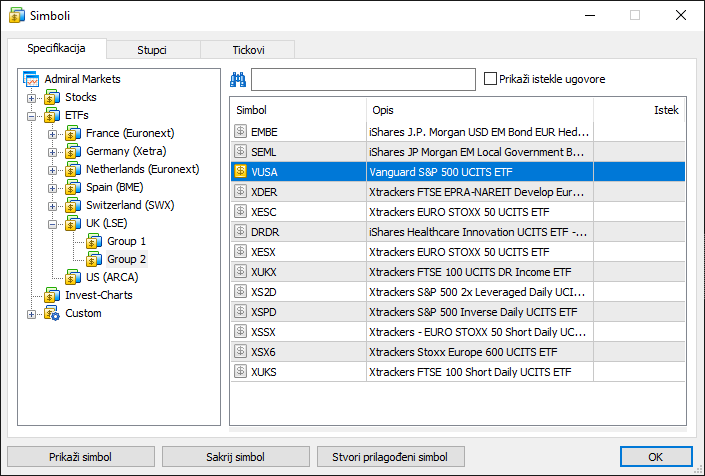
Task: Click the France (Euronext) folder icon
Action: tap(73, 133)
